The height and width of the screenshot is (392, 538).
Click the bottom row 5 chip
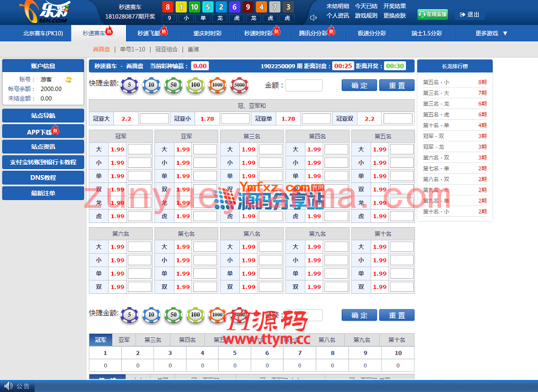130,315
